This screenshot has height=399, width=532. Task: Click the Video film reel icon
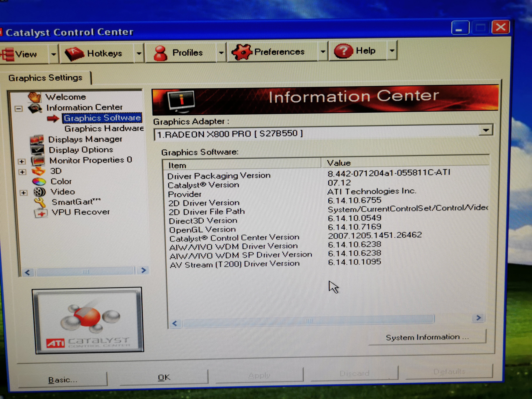coord(39,192)
